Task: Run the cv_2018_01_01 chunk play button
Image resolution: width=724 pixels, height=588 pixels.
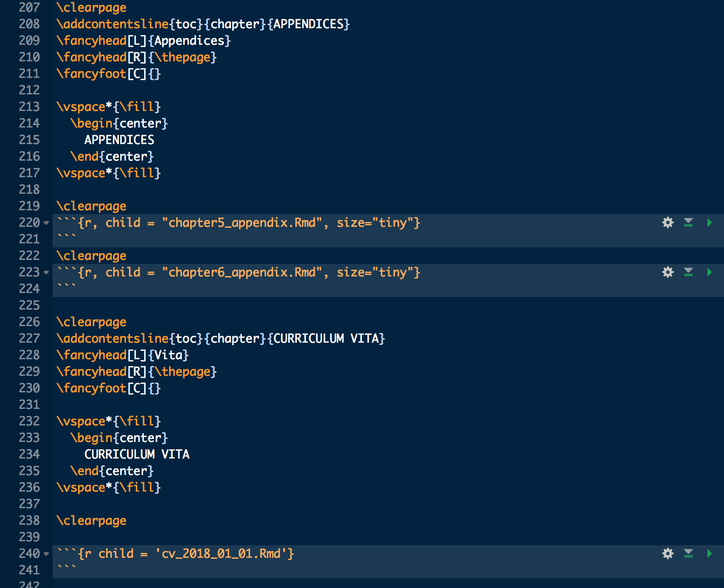Action: pos(709,553)
